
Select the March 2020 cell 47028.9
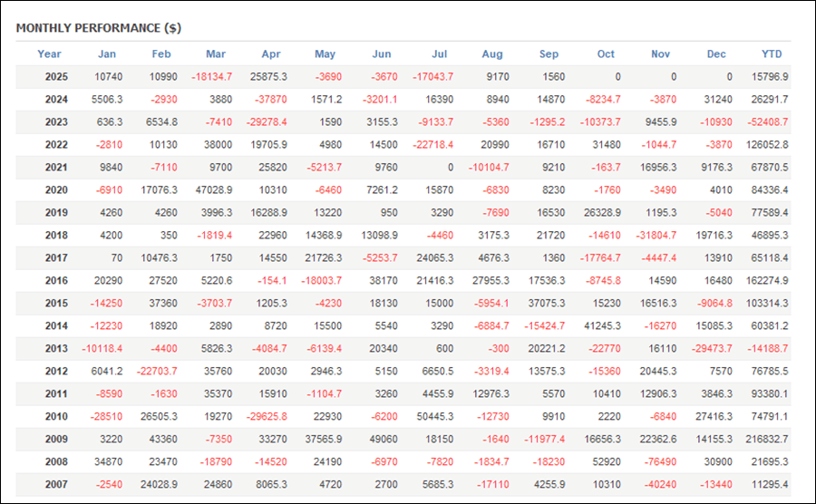[x=214, y=190]
